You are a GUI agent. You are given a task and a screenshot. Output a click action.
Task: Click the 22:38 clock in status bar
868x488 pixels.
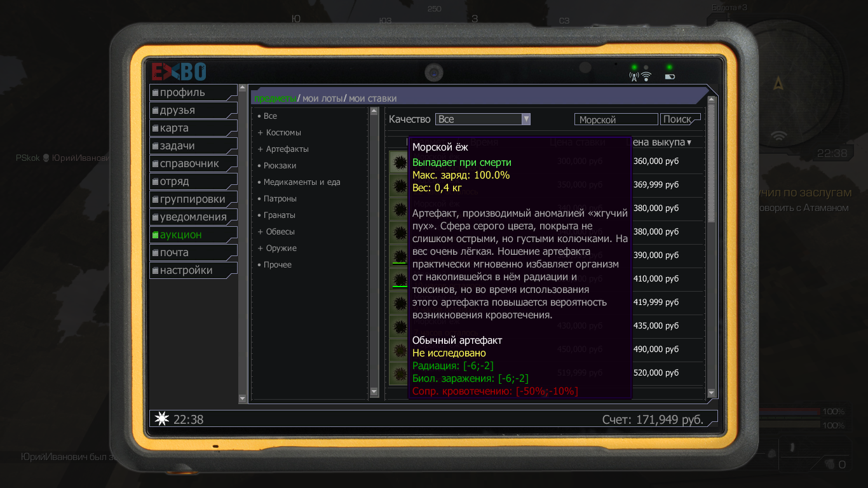(x=188, y=420)
